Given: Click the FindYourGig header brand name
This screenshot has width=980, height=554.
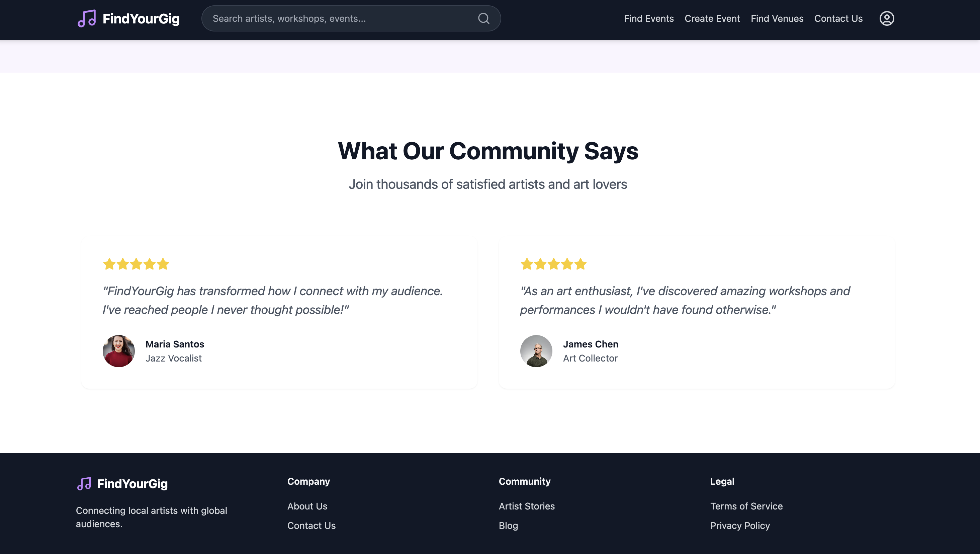Looking at the screenshot, I should (141, 18).
